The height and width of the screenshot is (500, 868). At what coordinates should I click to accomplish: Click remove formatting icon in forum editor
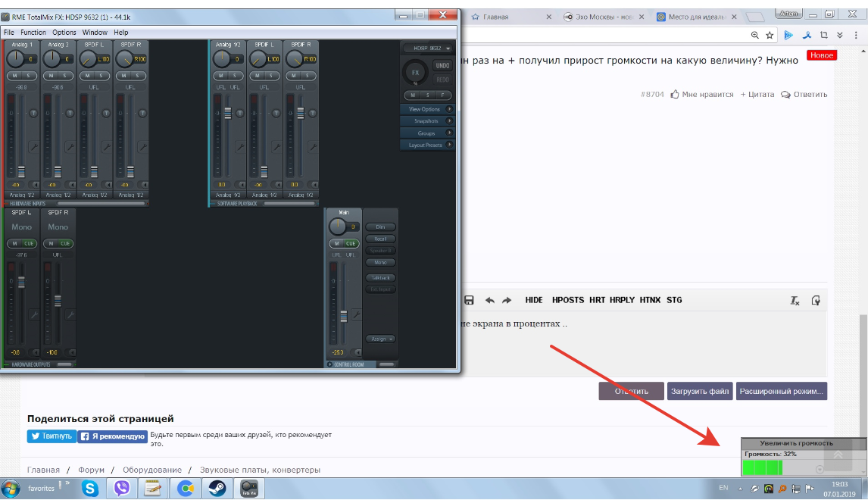point(795,301)
